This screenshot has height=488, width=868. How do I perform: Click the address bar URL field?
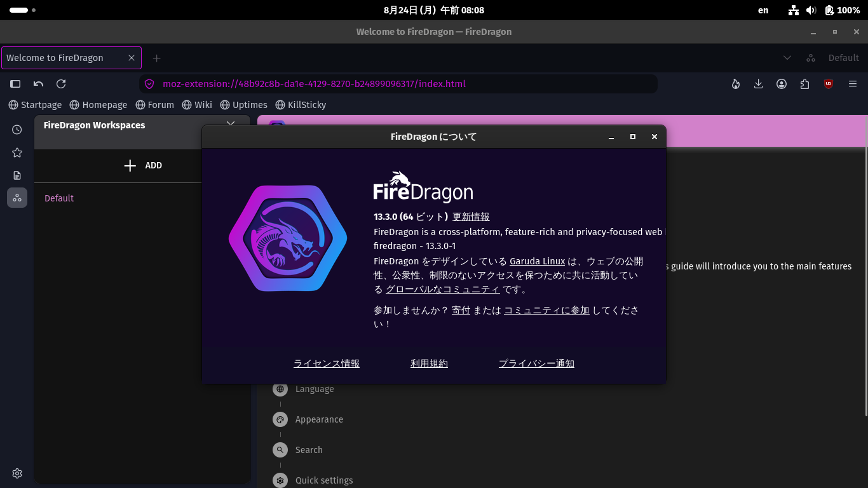[398, 84]
